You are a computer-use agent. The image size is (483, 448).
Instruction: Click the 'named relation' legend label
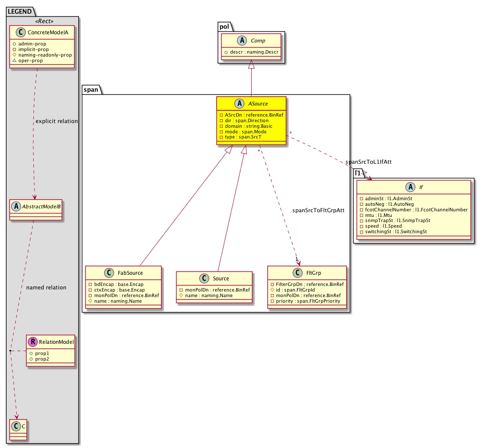coord(46,287)
